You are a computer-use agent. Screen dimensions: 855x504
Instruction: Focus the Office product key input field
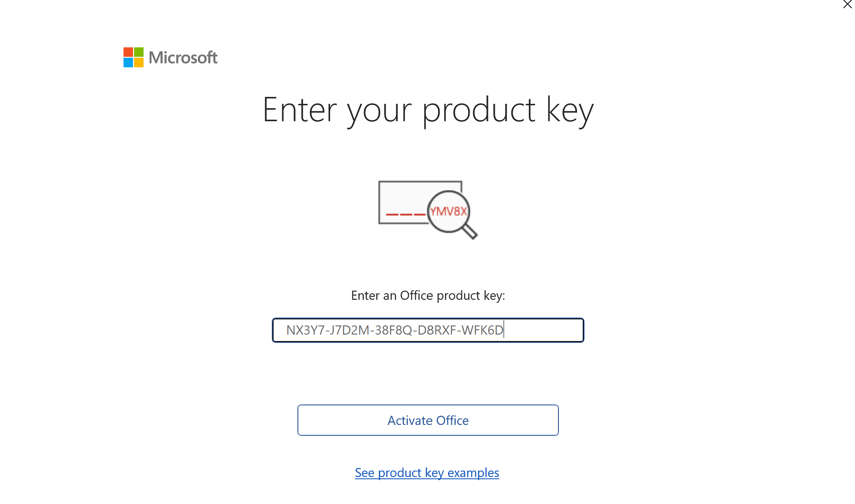(428, 330)
